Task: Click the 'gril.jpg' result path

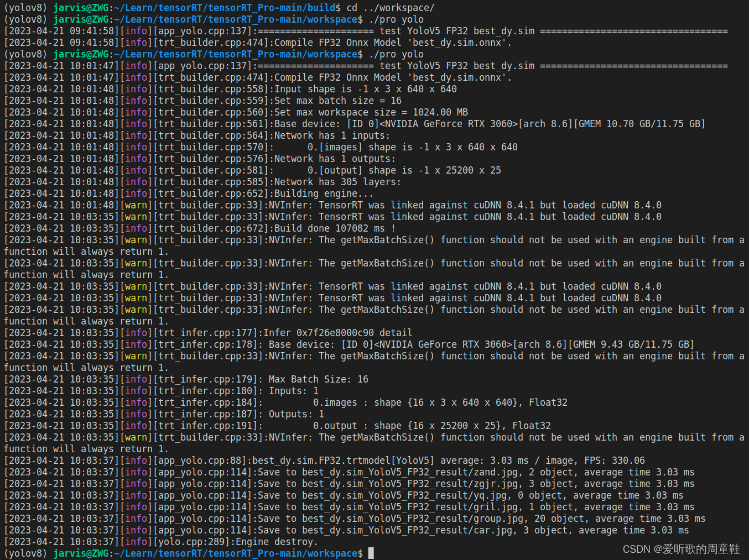Action: click(410, 507)
